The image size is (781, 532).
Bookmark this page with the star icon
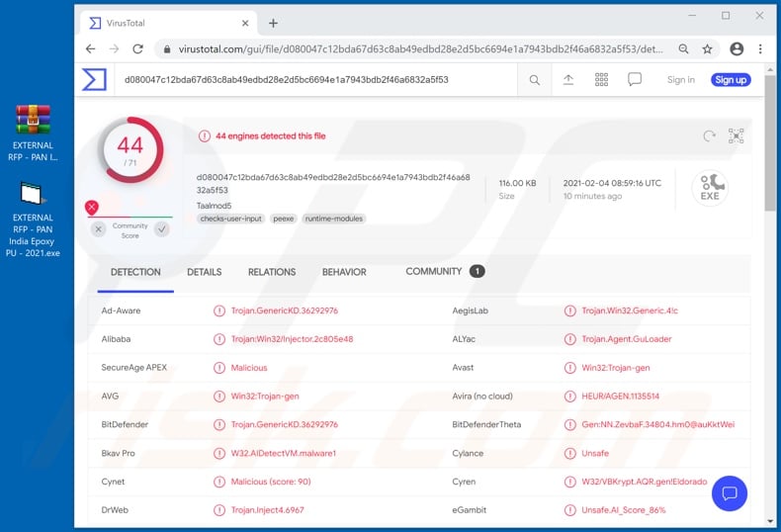[707, 48]
